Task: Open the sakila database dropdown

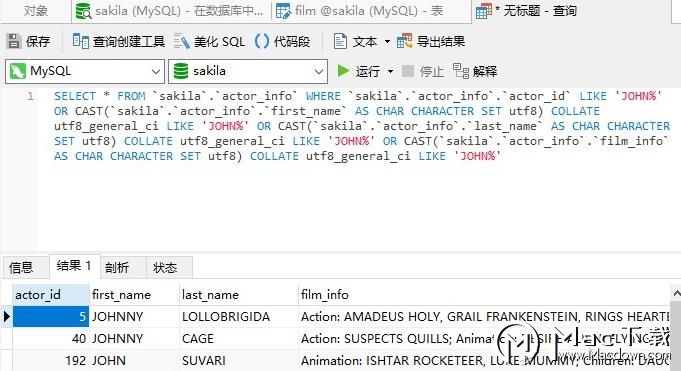Action: coord(319,72)
